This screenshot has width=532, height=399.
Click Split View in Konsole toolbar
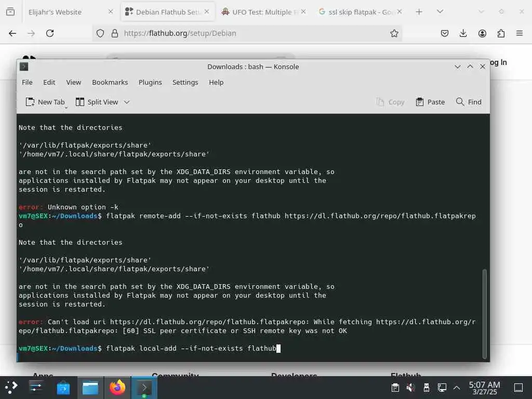pos(97,102)
